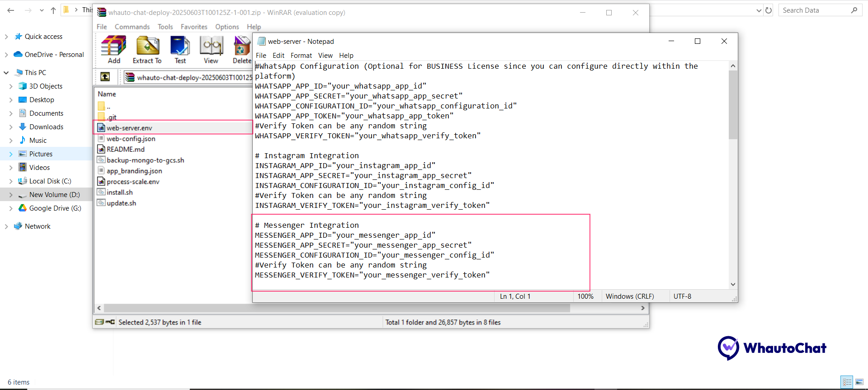Viewport: 868px width, 390px height.
Task: Switch Explorer to large icons view
Action: 859,382
